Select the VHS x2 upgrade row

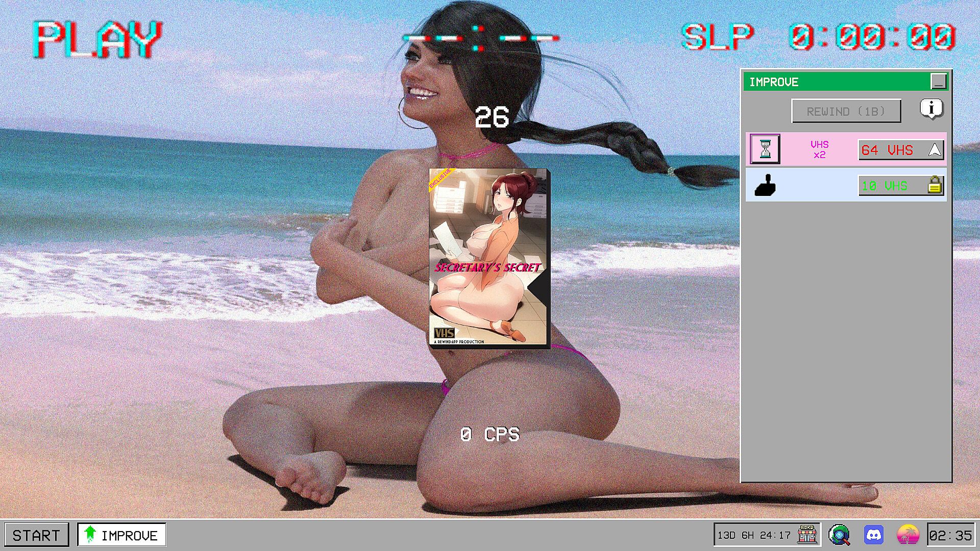819,149
